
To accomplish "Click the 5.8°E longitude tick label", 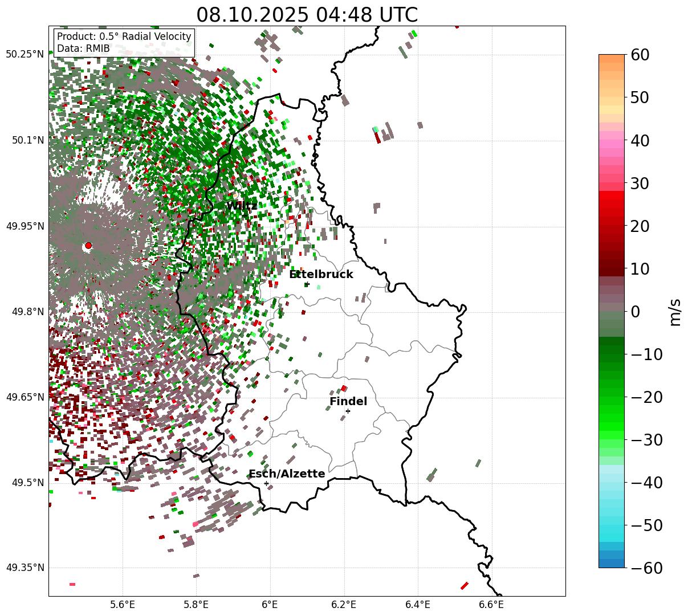I will pyautogui.click(x=196, y=604).
